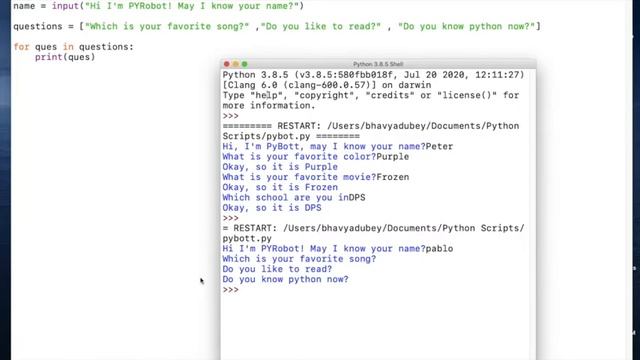Image resolution: width=640 pixels, height=360 pixels.
Task: Click the second '= RESTART:' line
Action: pos(373,228)
